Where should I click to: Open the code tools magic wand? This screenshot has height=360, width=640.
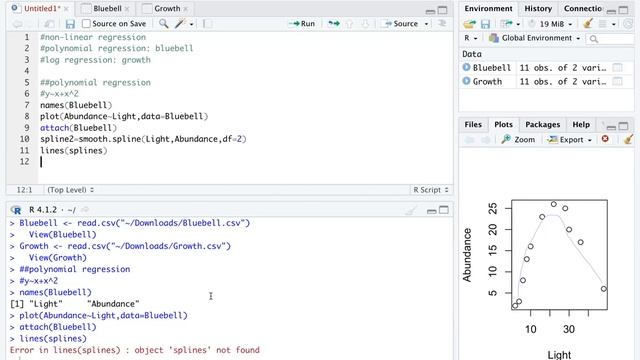tap(180, 24)
